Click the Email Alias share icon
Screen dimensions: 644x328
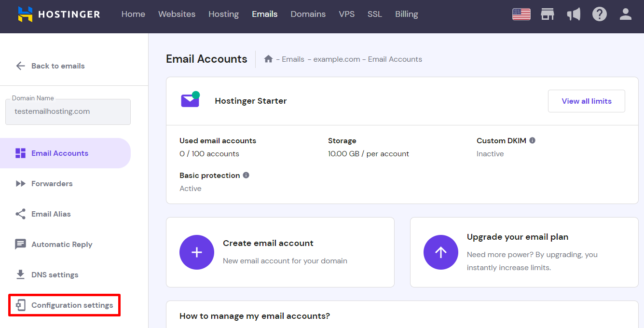20,214
